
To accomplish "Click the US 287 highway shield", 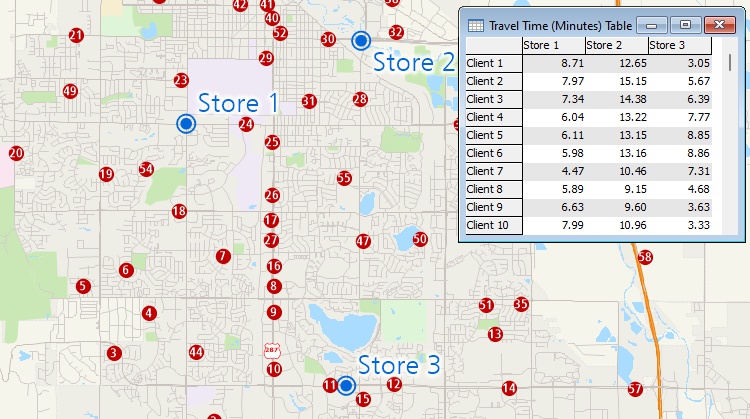I will 272,350.
